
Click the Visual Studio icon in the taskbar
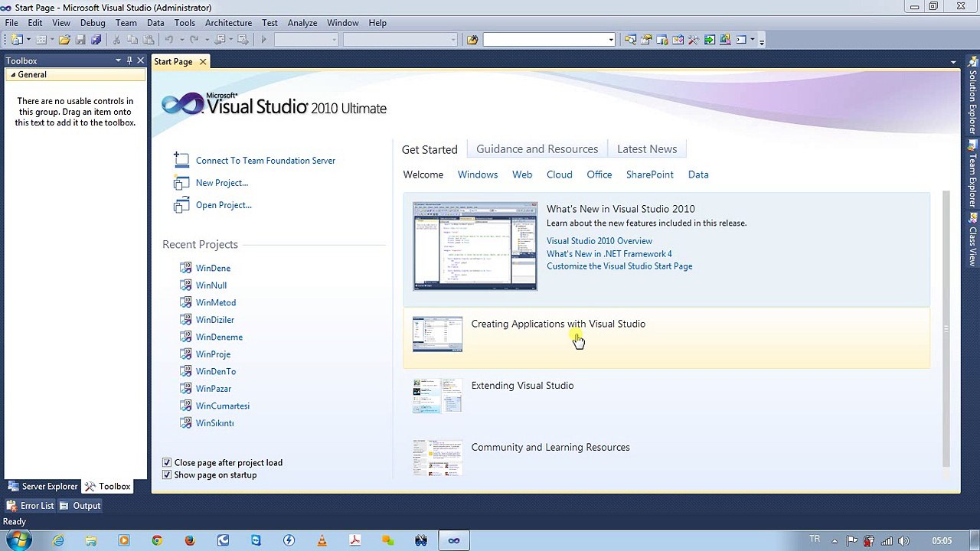pos(454,540)
